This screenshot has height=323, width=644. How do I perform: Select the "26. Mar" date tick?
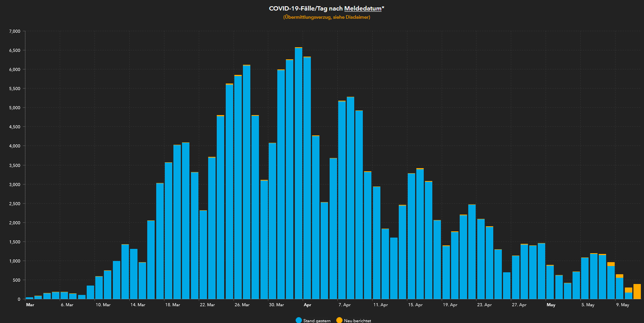(242, 305)
